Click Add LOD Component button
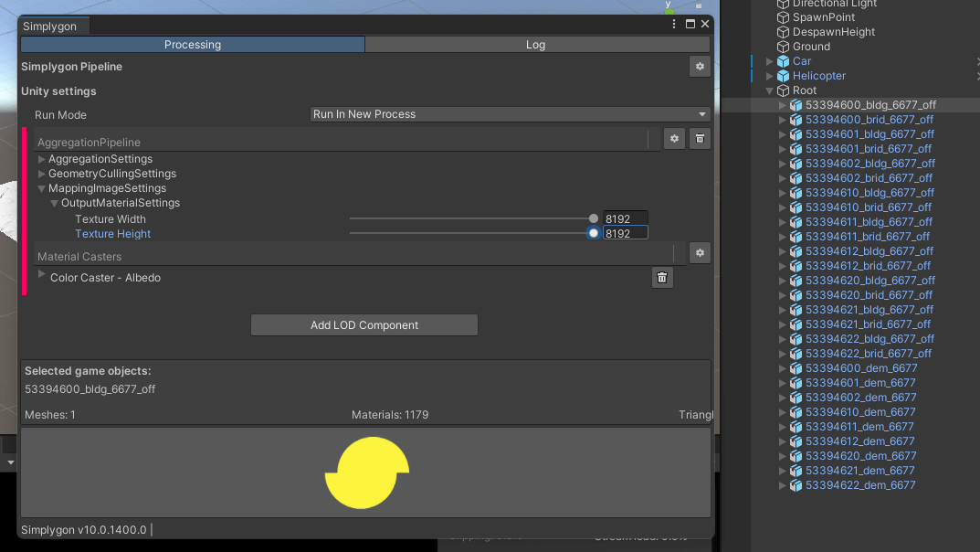Screen dimensions: 980x552 point(364,325)
